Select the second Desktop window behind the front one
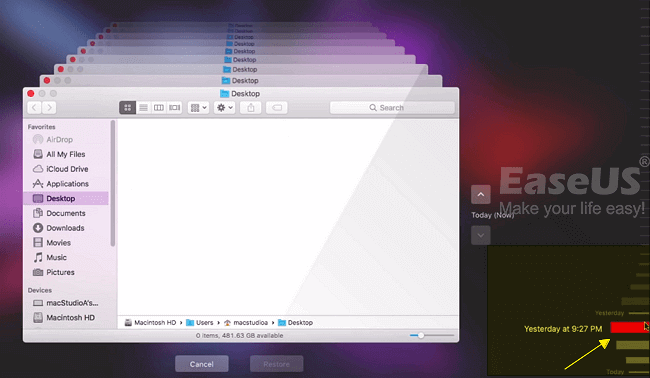 tap(241, 80)
